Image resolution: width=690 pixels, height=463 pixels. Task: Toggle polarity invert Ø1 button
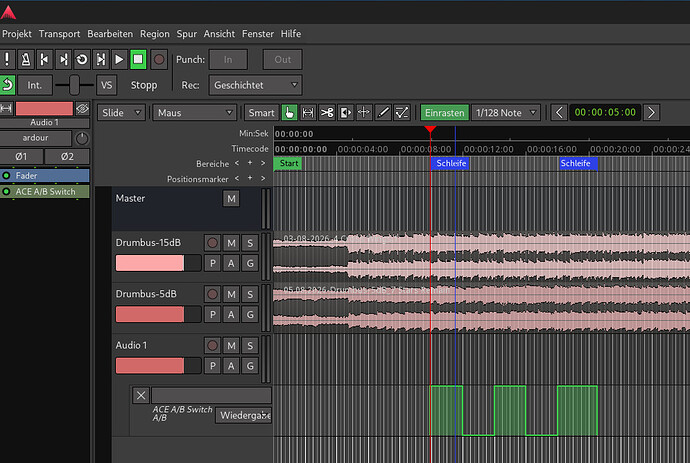tap(22, 156)
